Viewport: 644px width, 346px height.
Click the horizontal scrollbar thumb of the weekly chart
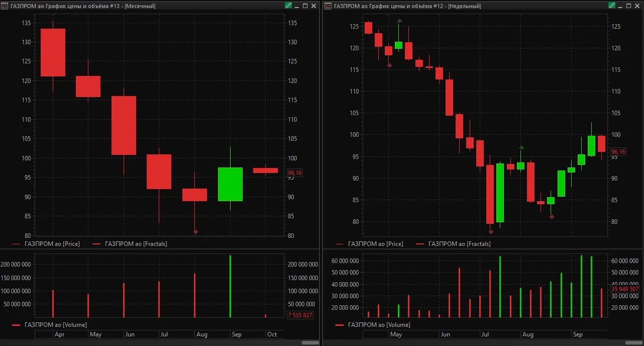pos(634,342)
